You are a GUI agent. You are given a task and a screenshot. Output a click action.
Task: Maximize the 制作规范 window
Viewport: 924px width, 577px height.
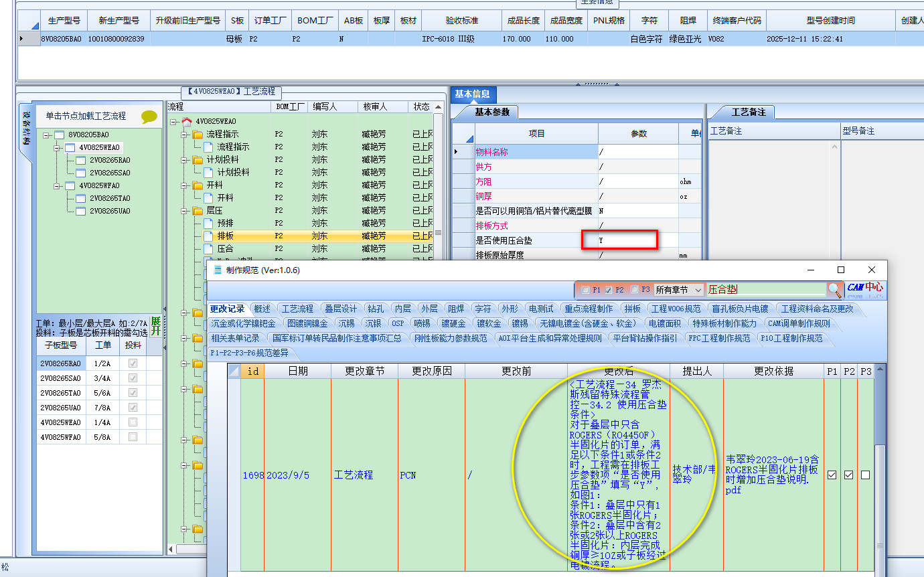coord(841,270)
